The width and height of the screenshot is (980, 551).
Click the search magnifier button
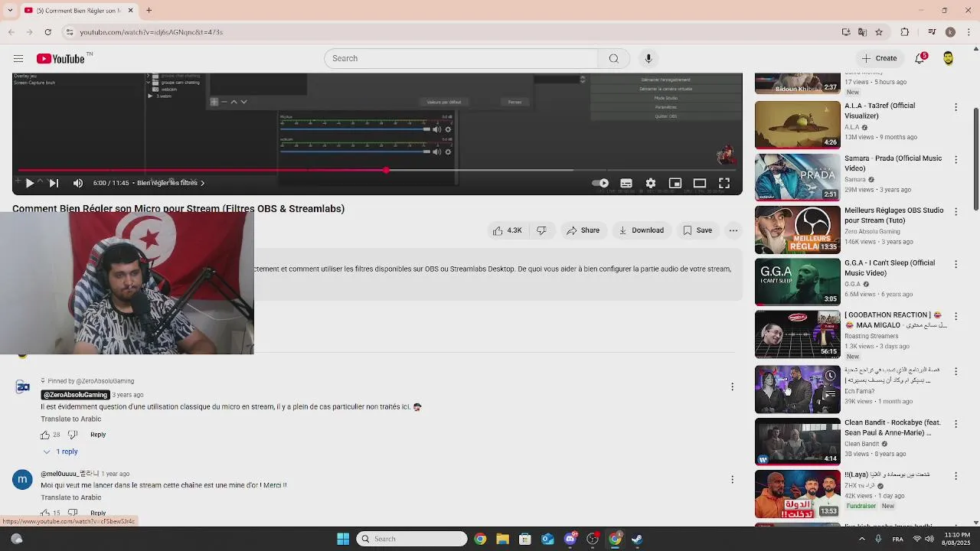click(x=613, y=58)
